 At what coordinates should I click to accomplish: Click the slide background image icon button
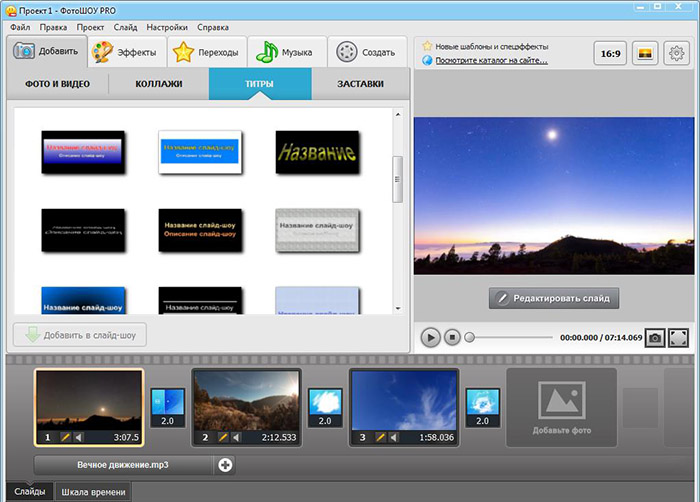645,54
